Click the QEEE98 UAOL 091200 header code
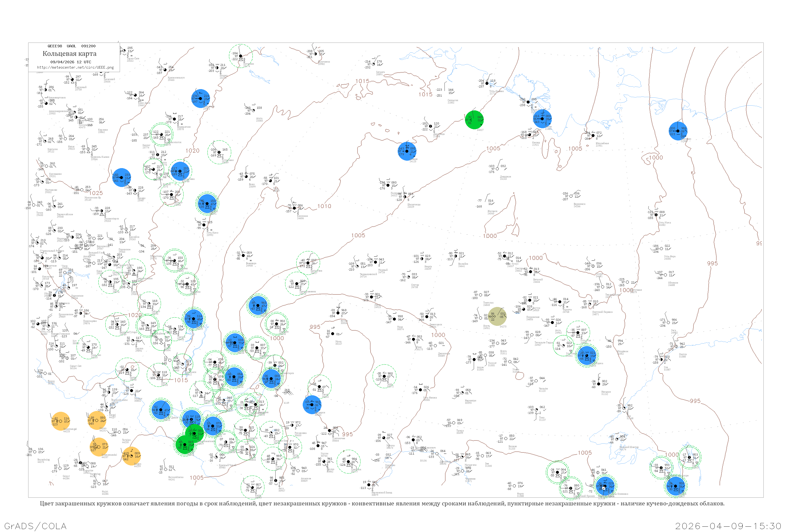Screen dimensions: 798x532 (71, 46)
